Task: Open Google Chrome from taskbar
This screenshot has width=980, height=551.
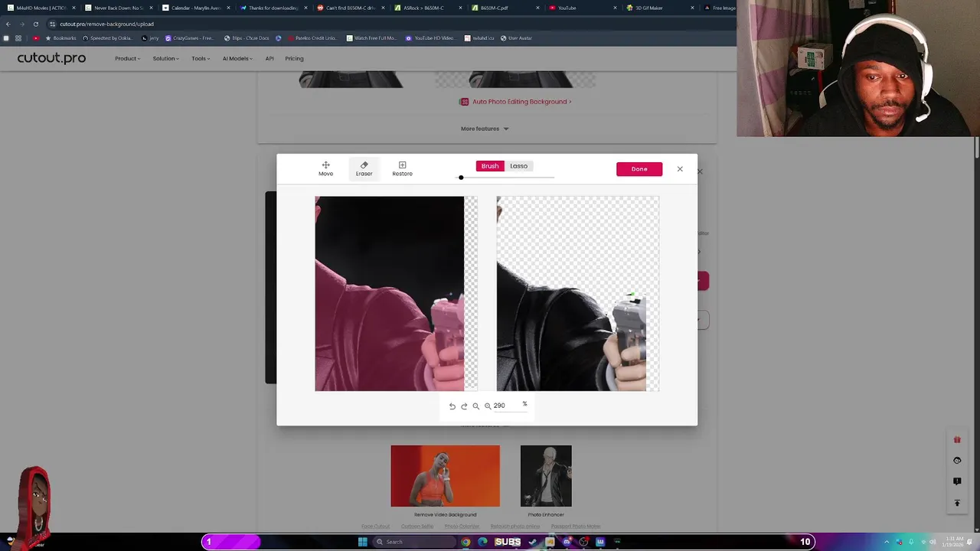Action: coord(465,542)
